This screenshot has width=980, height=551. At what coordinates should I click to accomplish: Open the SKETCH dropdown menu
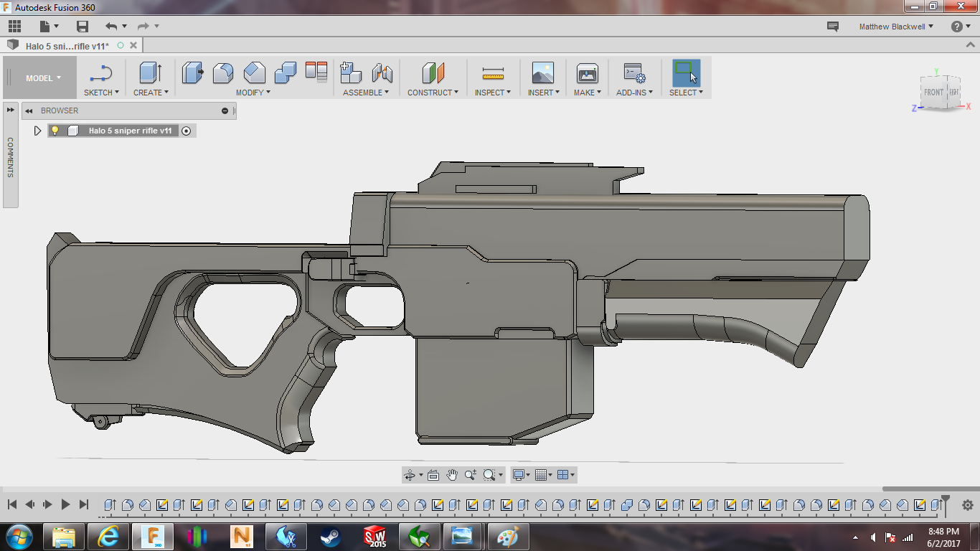(x=101, y=93)
